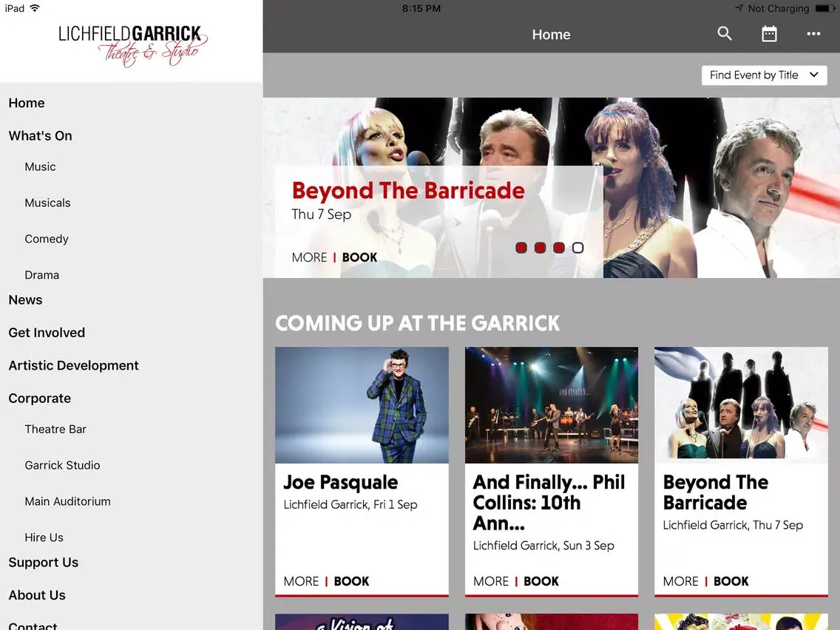Go to Home in sidebar
Viewport: 840px width, 630px height.
[x=27, y=103]
